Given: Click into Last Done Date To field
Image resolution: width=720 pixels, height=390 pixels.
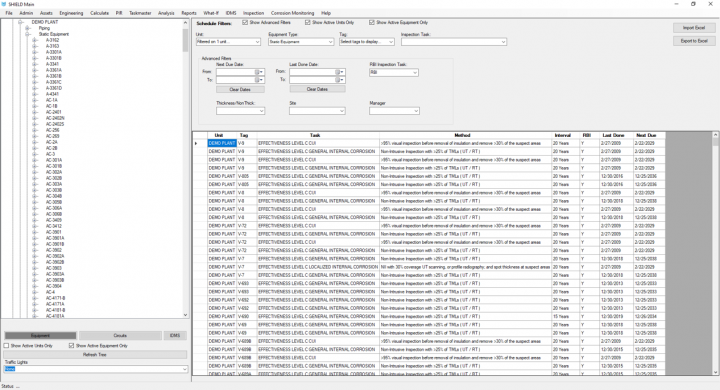Looking at the screenshot, I should (312, 80).
